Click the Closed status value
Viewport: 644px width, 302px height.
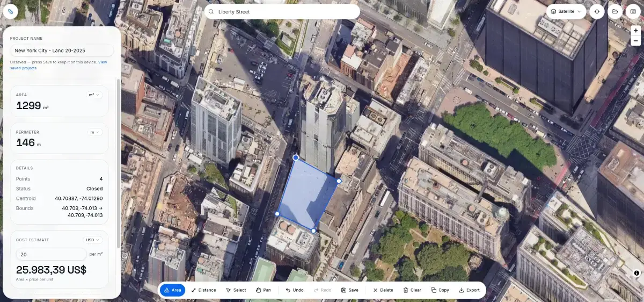(94, 189)
